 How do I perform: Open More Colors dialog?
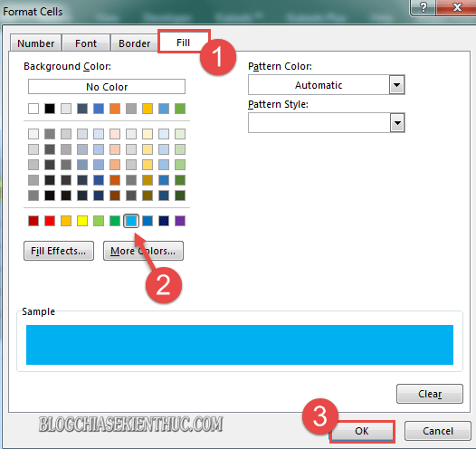(x=143, y=251)
